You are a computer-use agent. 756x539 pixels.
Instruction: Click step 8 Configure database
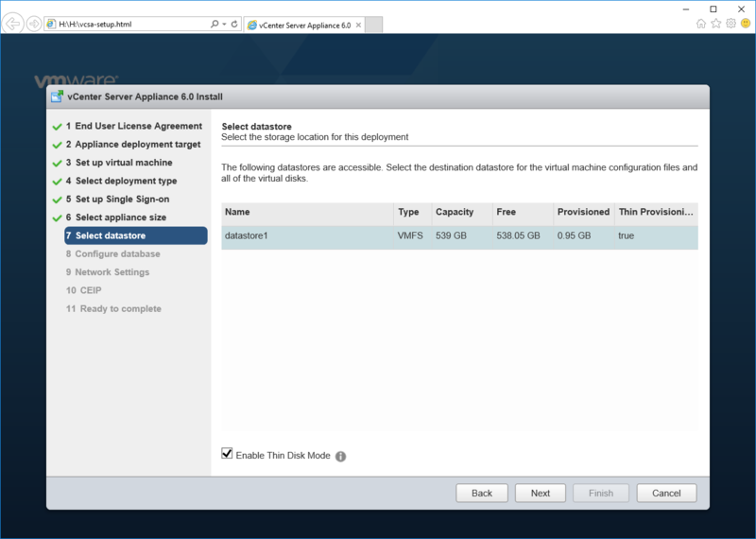click(x=112, y=253)
